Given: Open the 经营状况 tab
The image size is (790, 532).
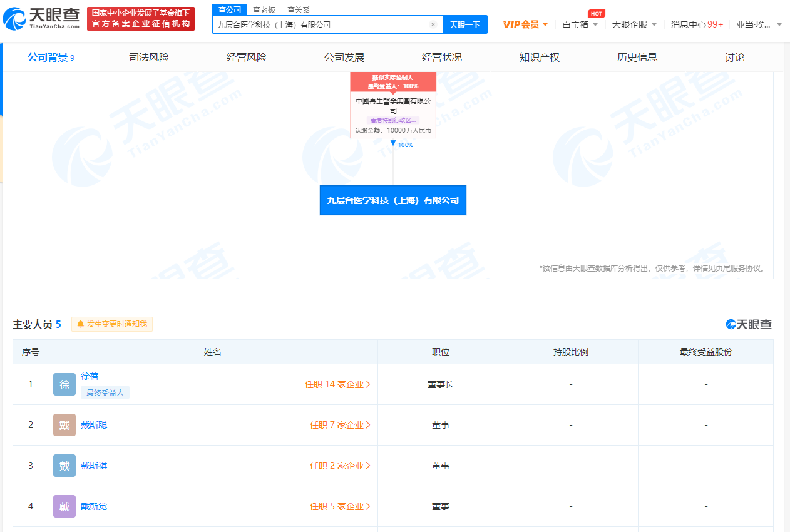Looking at the screenshot, I should [x=442, y=58].
